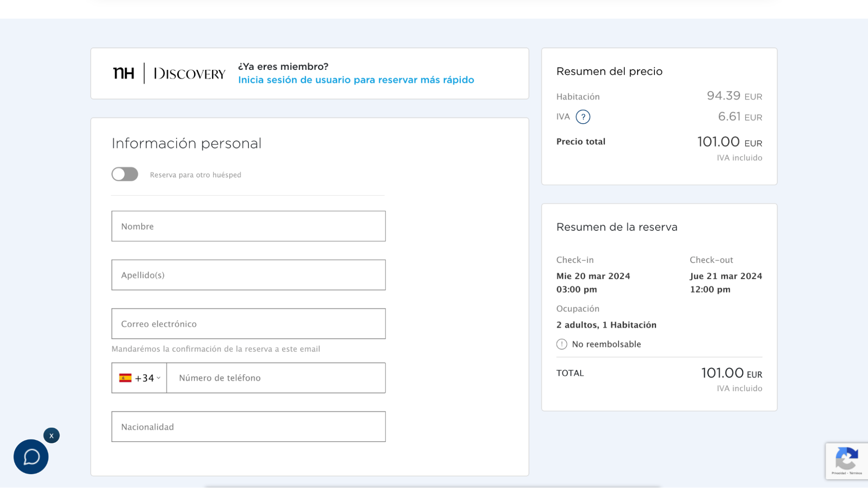Click Inicia sesión de usuario link
The image size is (868, 488).
point(356,80)
